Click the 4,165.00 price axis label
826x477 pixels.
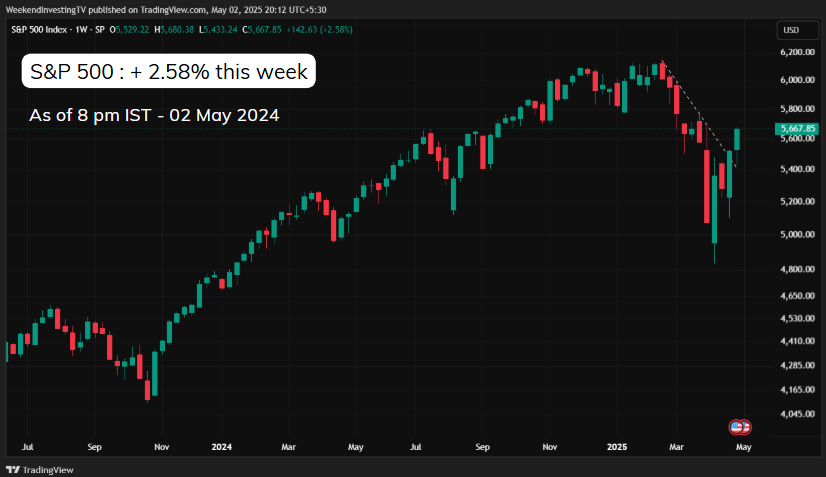[x=798, y=389]
